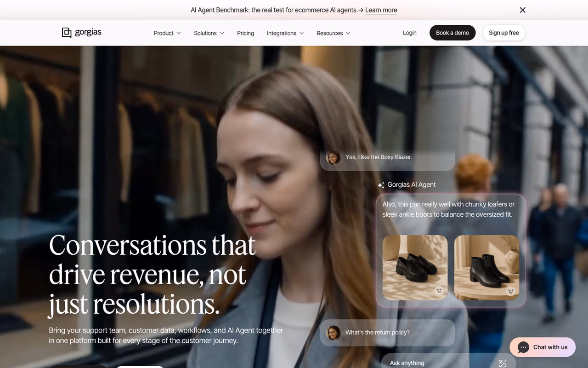Click the chat bubble icon in Chat with us
This screenshot has height=368, width=588.
(x=523, y=347)
